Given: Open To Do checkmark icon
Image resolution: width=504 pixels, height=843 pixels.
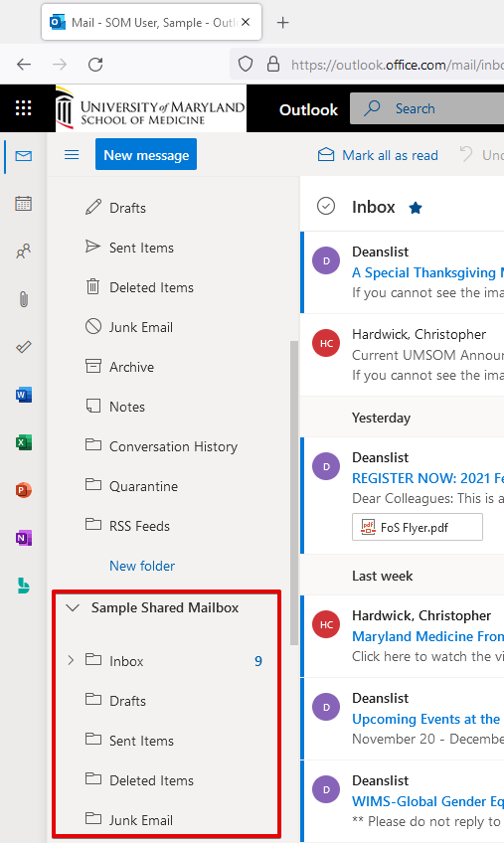Looking at the screenshot, I should (x=23, y=347).
